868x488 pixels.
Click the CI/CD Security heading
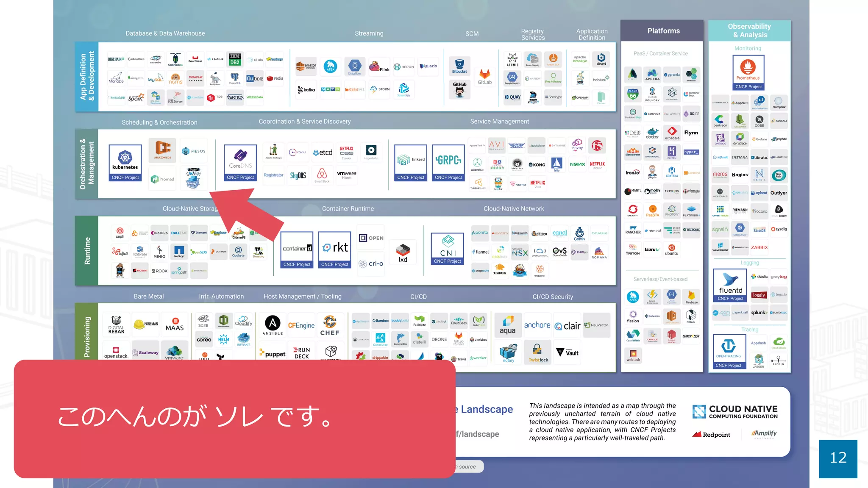pos(553,297)
